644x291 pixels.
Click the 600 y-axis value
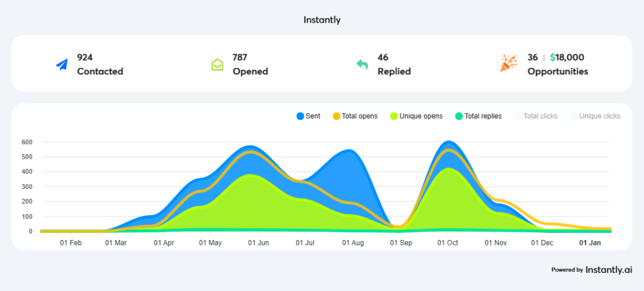[27, 142]
